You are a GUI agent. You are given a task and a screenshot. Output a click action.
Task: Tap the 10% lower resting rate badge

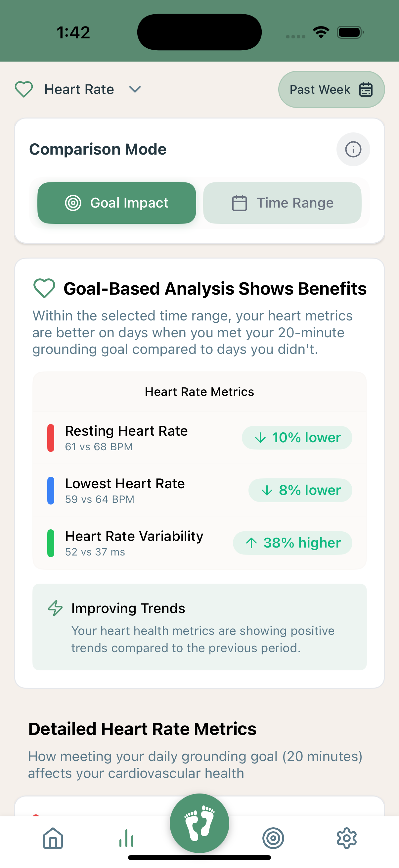pyautogui.click(x=297, y=438)
